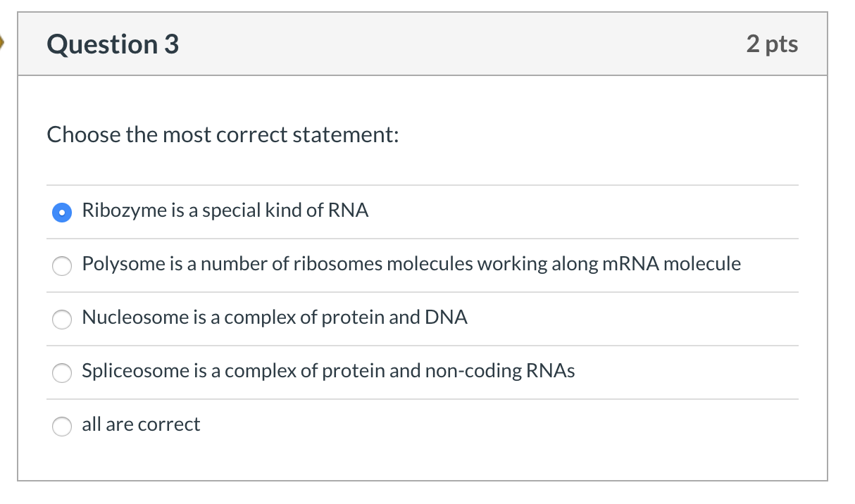This screenshot has width=855, height=504.
Task: Select the Ribozyme answer radio button
Action: coord(63,212)
